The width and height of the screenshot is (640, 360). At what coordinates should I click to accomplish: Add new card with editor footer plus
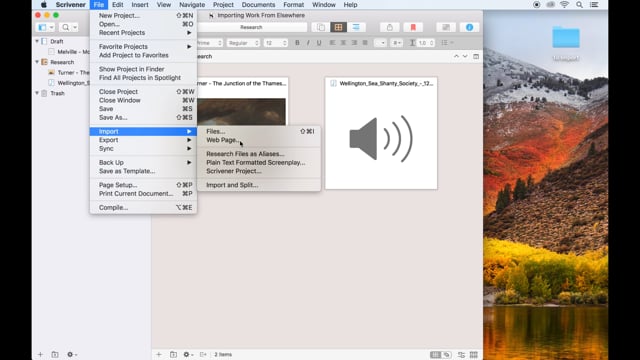coord(159,354)
